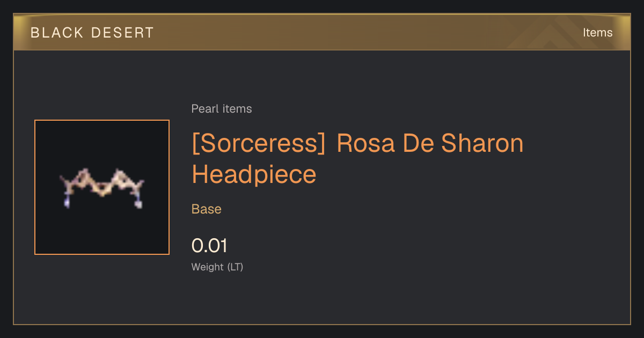Click the Weight (LT) label
The width and height of the screenshot is (644, 338).
pos(217,267)
